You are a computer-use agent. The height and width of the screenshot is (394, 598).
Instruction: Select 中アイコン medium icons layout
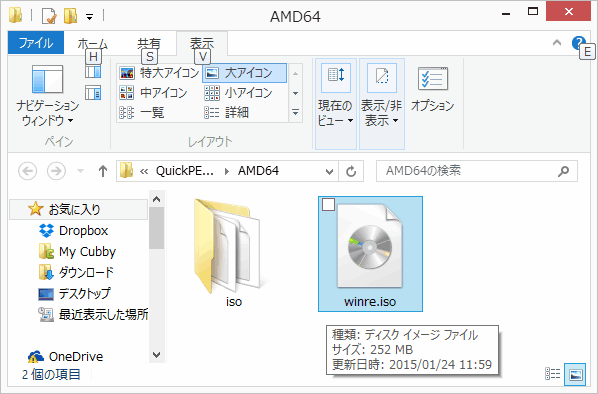coord(153,93)
